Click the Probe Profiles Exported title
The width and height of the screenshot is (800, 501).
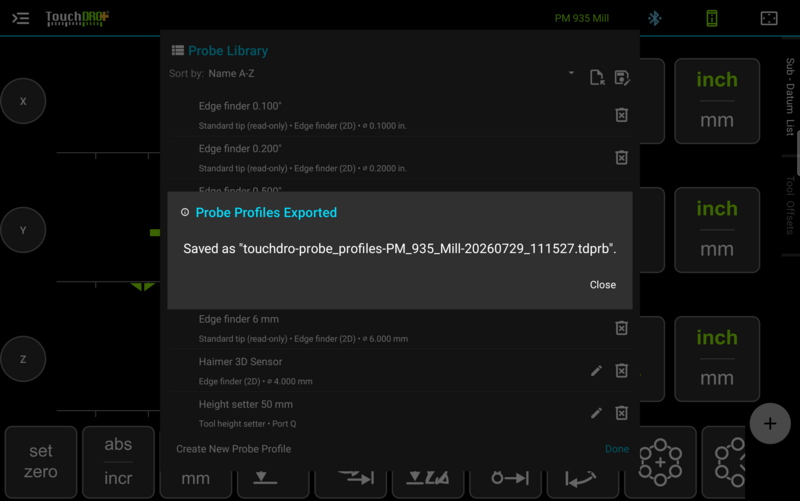coord(266,212)
